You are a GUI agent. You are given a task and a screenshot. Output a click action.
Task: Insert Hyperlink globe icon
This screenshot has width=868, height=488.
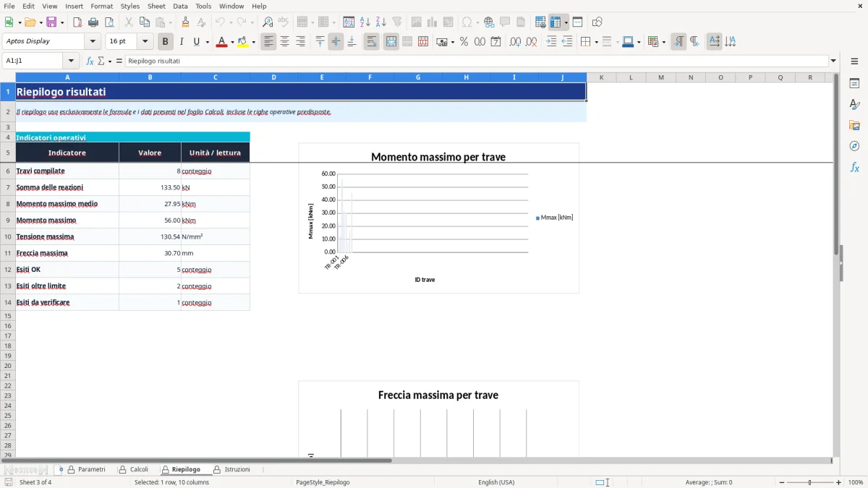489,22
